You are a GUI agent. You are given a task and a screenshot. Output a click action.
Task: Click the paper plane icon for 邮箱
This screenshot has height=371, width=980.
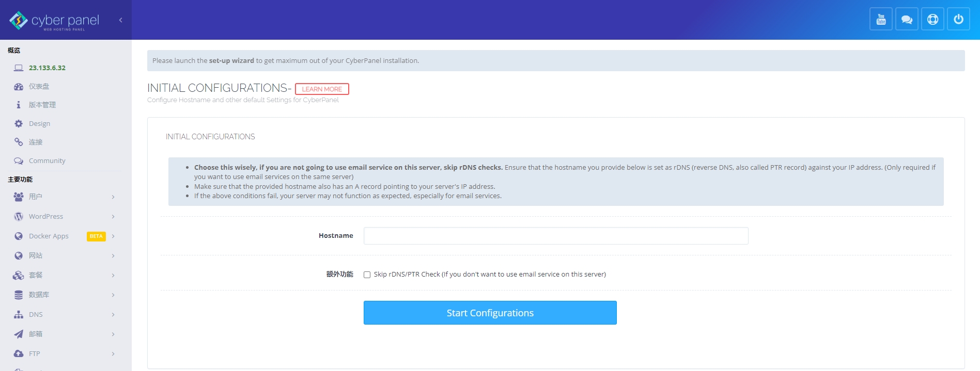click(x=19, y=334)
